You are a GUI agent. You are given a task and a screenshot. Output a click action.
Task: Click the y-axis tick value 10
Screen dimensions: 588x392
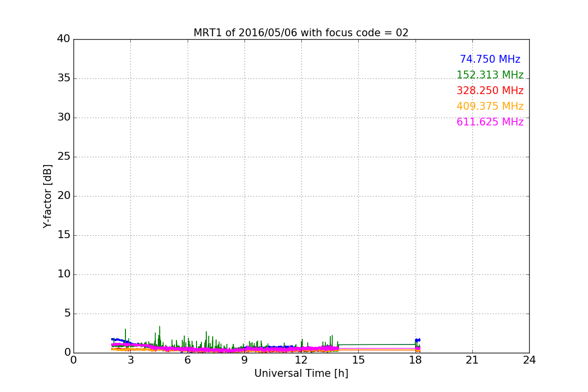(x=64, y=274)
